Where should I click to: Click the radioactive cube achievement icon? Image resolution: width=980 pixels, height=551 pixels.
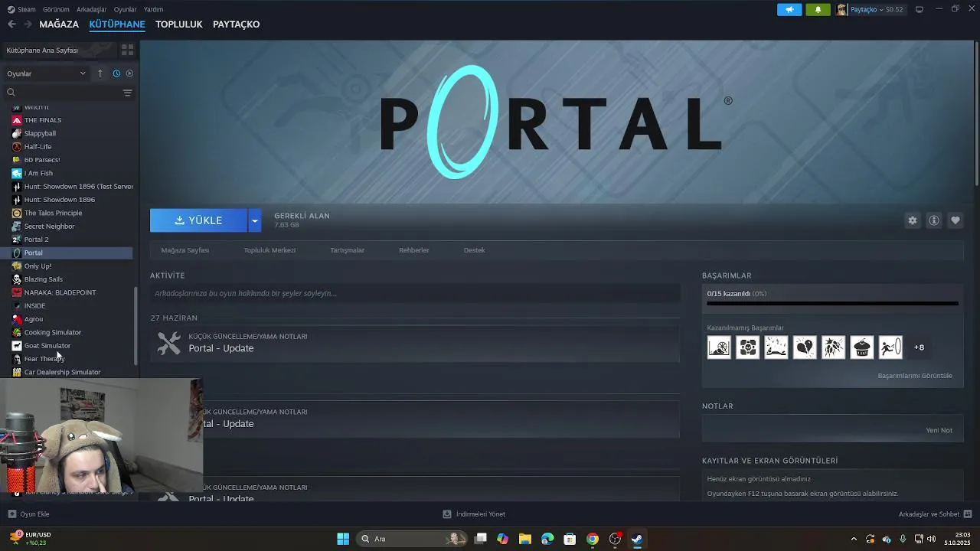click(x=747, y=347)
